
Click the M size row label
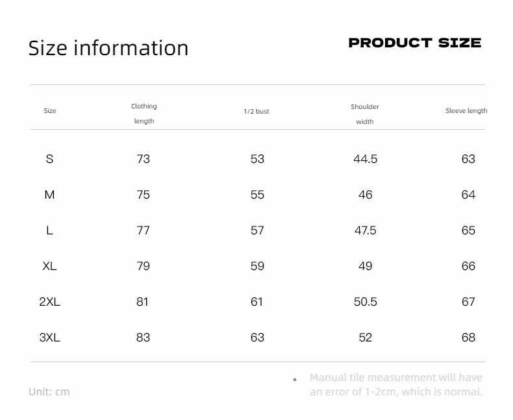click(49, 195)
